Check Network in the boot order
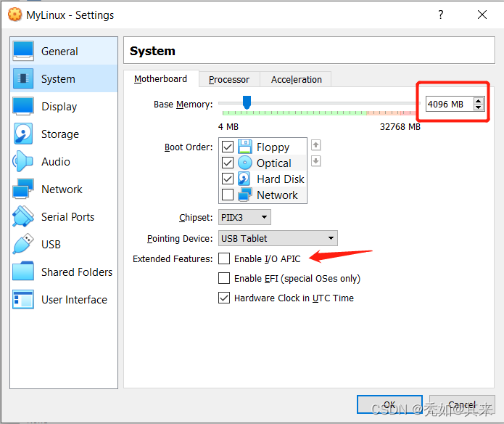Viewport: 504px width, 424px height. point(228,195)
